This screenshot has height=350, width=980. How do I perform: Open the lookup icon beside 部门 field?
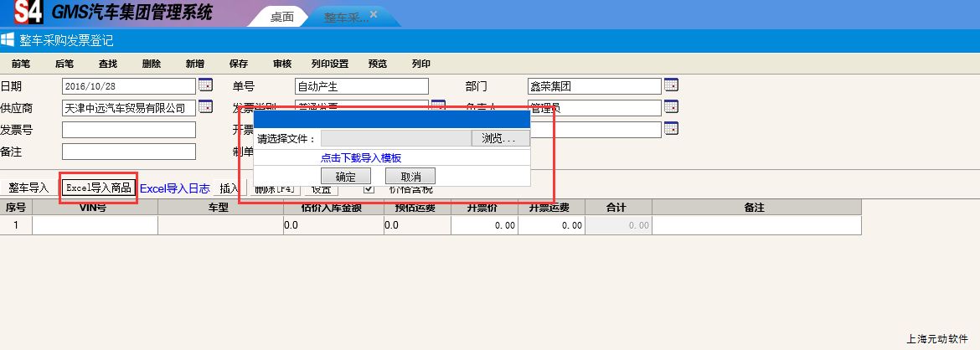[x=671, y=85]
